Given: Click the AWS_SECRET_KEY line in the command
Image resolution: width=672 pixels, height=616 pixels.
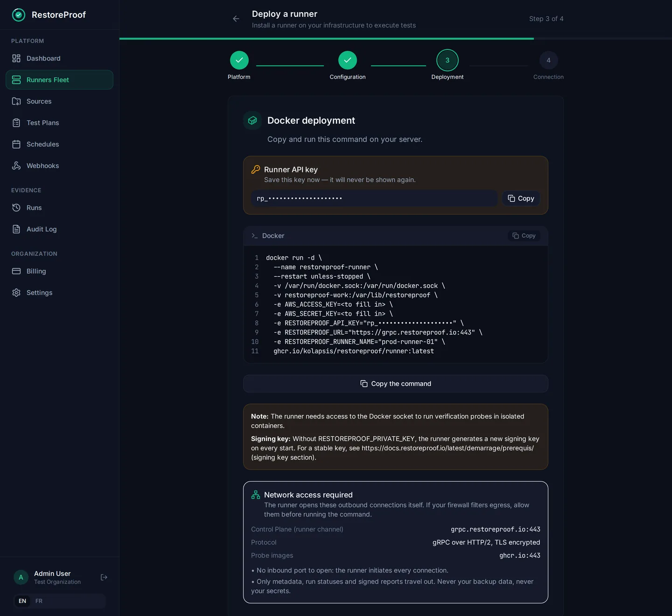Looking at the screenshot, I should pyautogui.click(x=333, y=314).
